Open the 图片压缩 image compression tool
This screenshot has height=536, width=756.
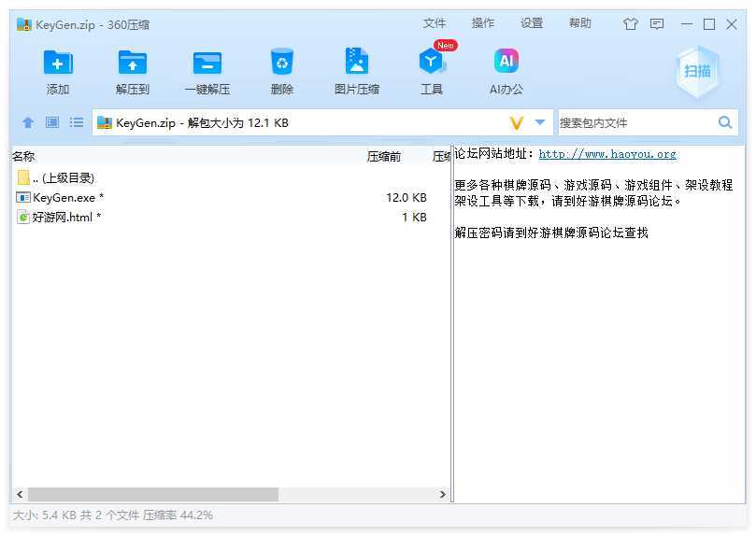(356, 63)
